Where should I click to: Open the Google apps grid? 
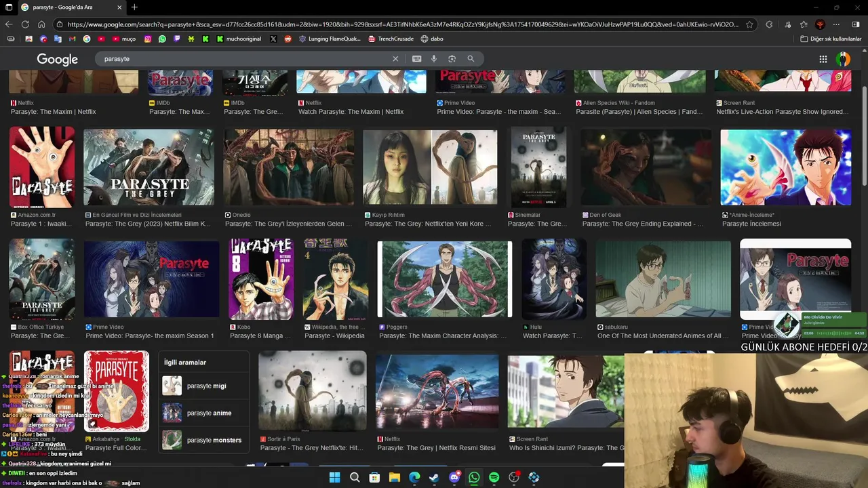point(823,59)
